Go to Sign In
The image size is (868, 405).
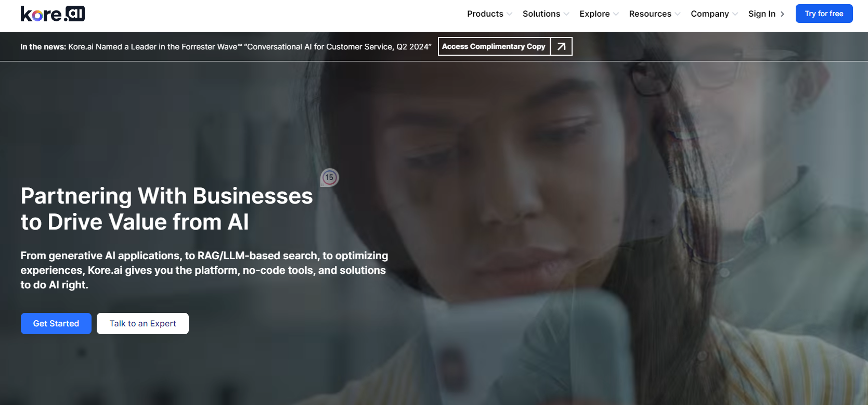[x=762, y=14]
